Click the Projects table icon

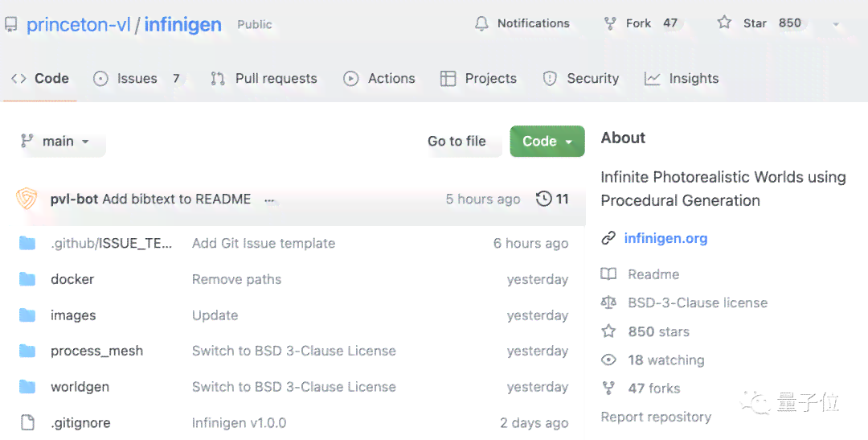(448, 79)
